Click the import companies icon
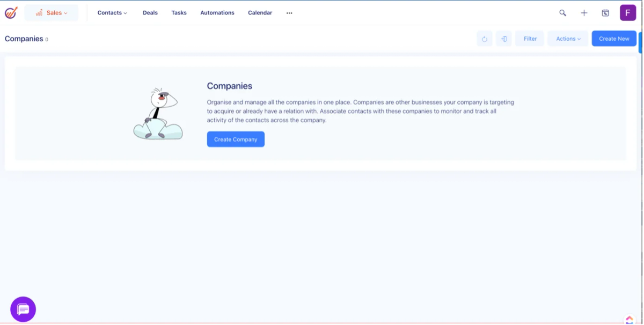Screen dimensions: 644x325 click(x=504, y=39)
